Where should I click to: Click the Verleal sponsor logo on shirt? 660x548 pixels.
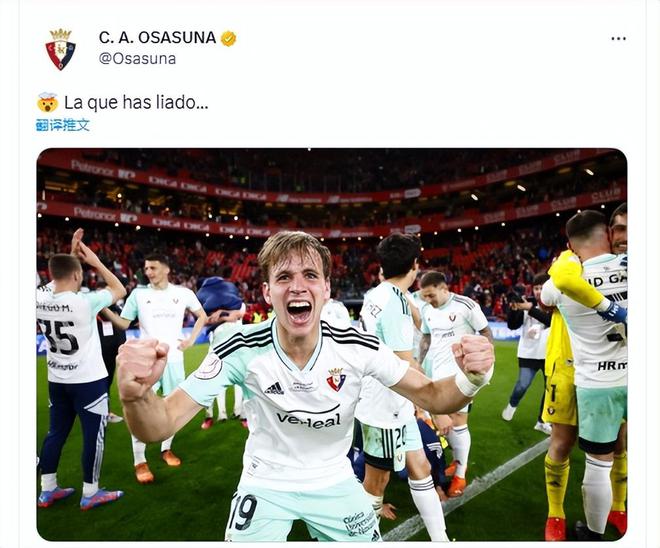pos(309,419)
